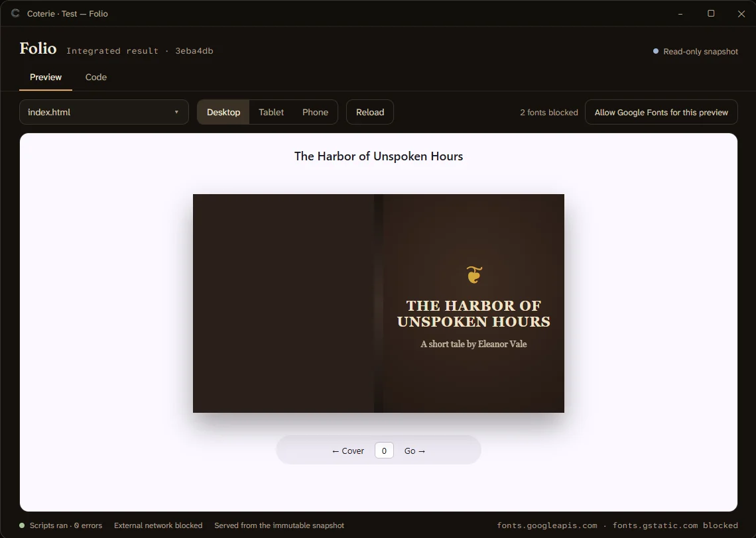
Task: Open the index.html file dropdown
Action: coord(104,112)
